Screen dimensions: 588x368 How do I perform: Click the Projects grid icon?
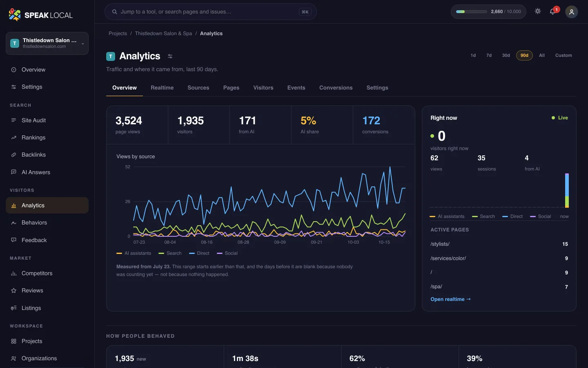pyautogui.click(x=13, y=341)
